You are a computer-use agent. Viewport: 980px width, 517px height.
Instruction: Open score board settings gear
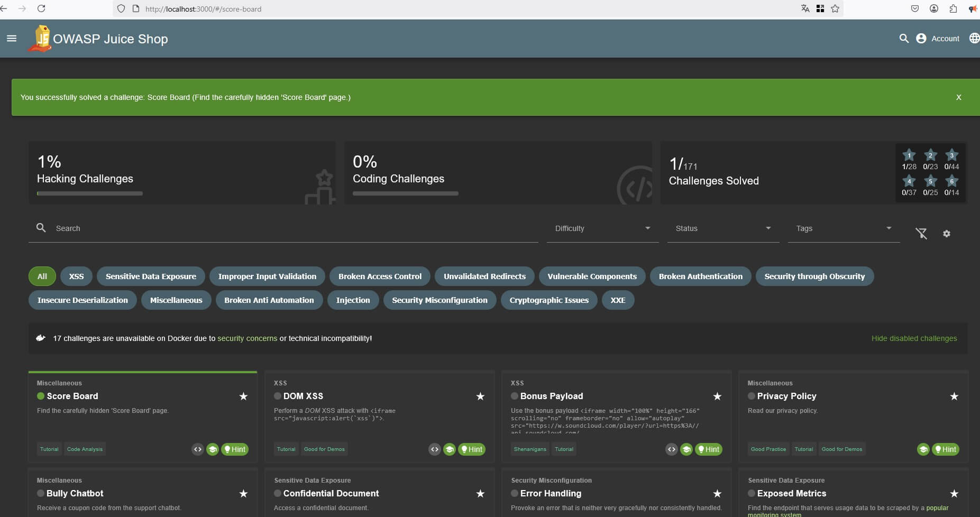point(947,234)
